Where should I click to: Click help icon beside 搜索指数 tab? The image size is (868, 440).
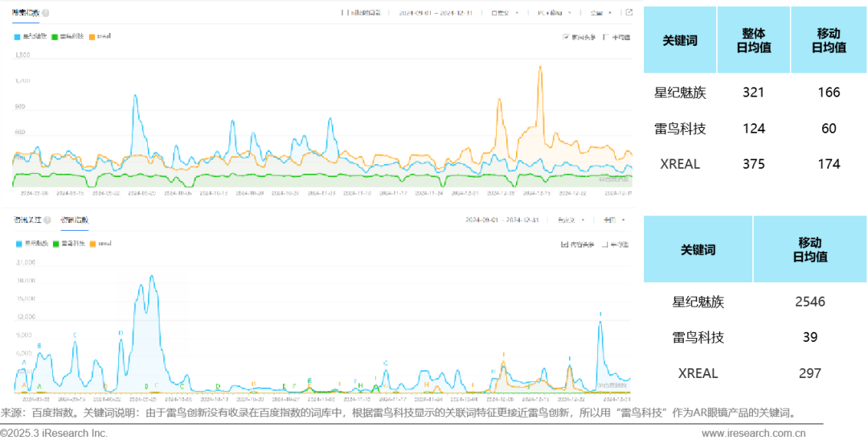[x=45, y=13]
